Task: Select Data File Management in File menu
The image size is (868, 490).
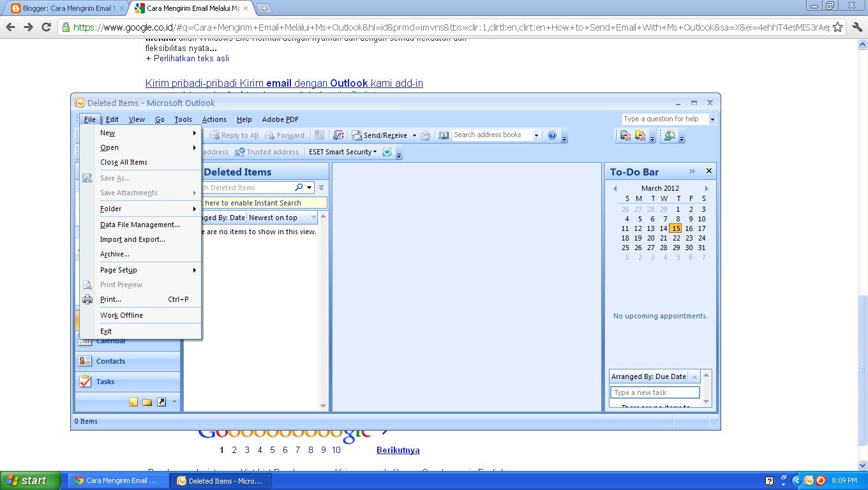Action: 140,225
